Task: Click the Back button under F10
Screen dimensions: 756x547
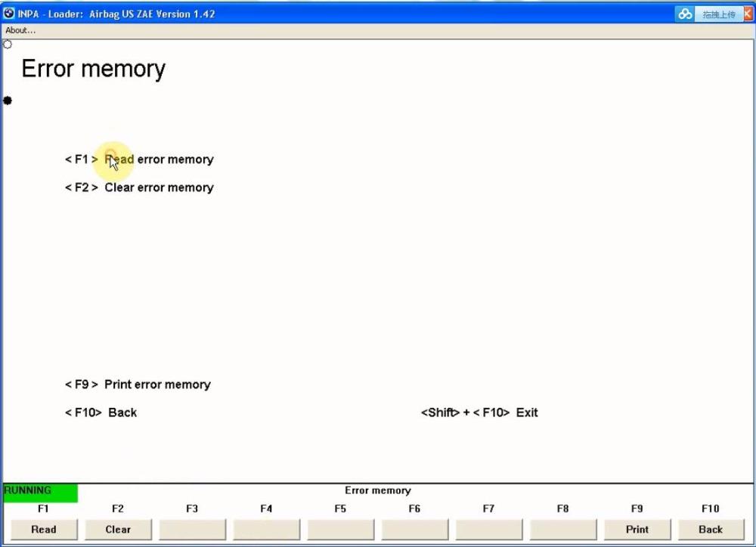Action: point(711,529)
